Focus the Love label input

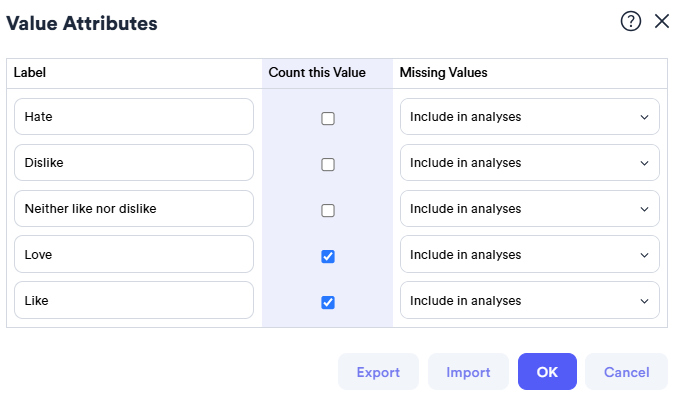[134, 254]
